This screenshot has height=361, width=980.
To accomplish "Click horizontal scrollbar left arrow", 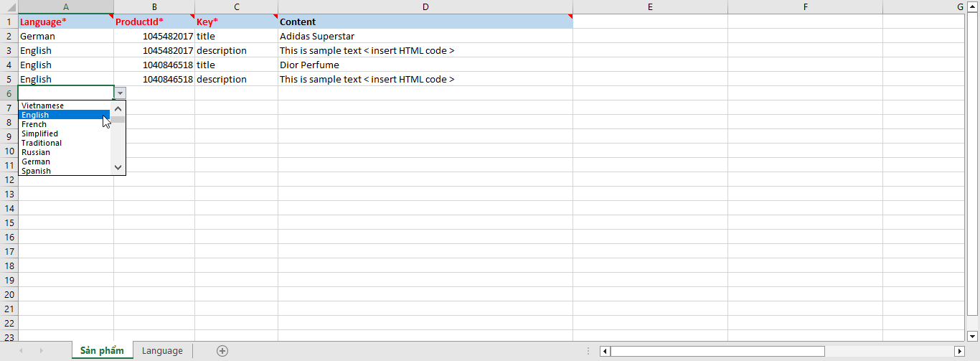I will point(605,351).
